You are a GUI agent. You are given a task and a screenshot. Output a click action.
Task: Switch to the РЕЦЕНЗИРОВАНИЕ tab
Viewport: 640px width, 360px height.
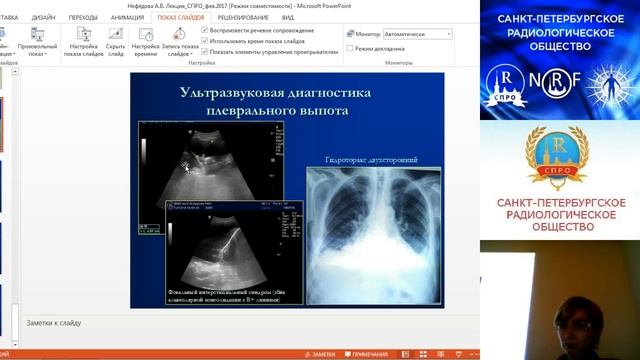(x=243, y=18)
